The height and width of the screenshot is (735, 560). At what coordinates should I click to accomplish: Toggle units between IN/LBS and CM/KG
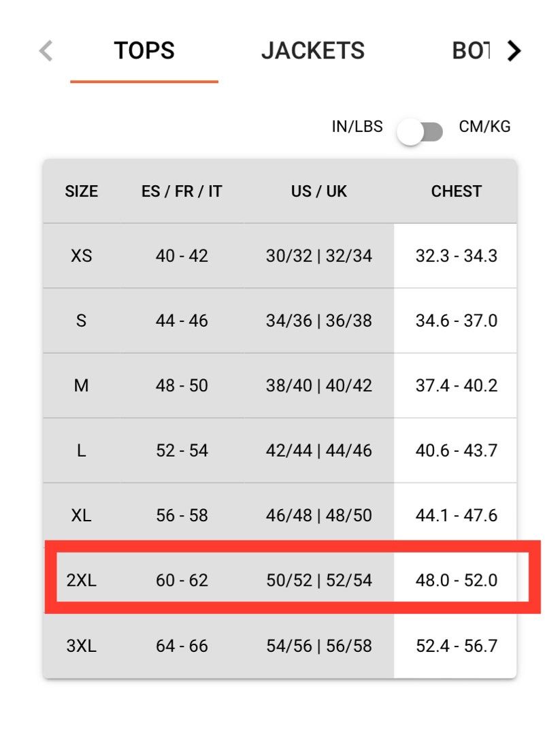coord(419,132)
